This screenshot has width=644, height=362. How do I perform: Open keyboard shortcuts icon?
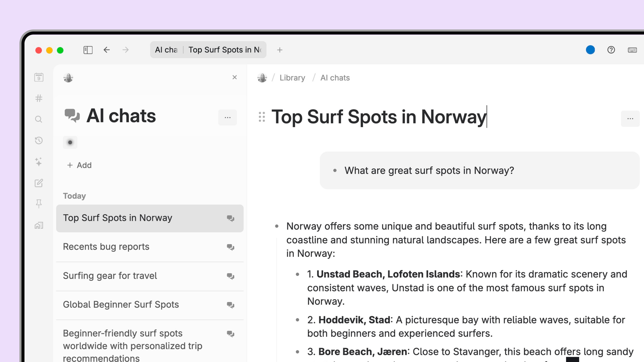coord(632,50)
